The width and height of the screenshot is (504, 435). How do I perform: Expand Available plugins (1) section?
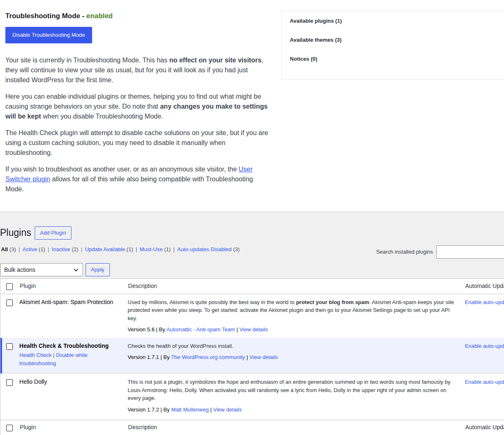point(316,21)
